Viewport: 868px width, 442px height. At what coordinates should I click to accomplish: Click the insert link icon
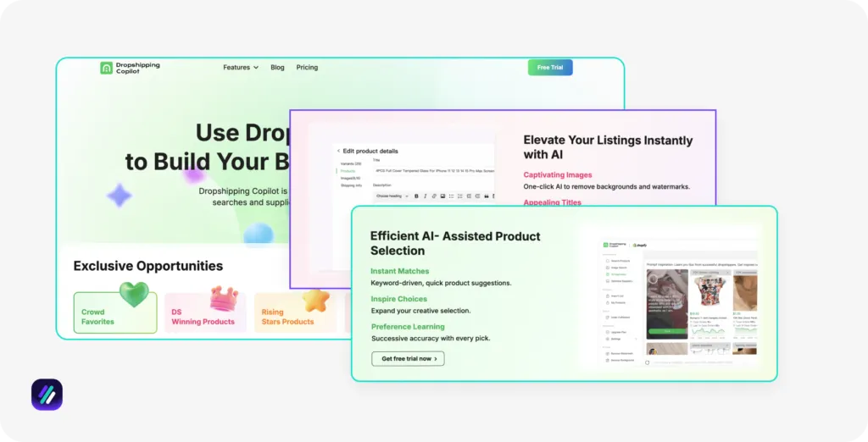tap(434, 196)
